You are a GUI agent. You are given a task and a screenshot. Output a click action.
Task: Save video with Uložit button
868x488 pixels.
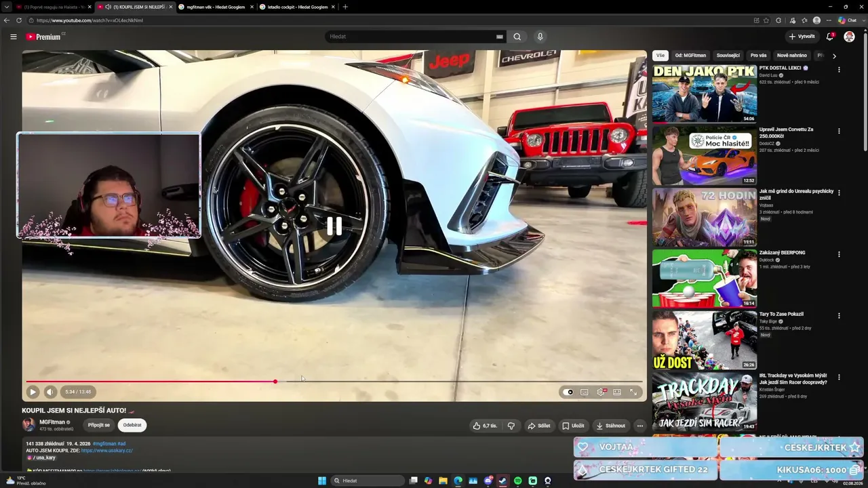573,426
